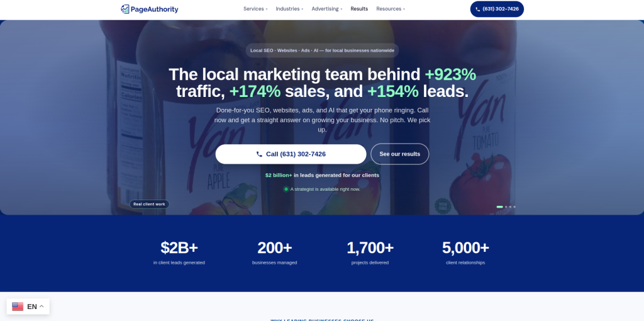
Task: Expand the EN language selector chevron
Action: point(42,306)
